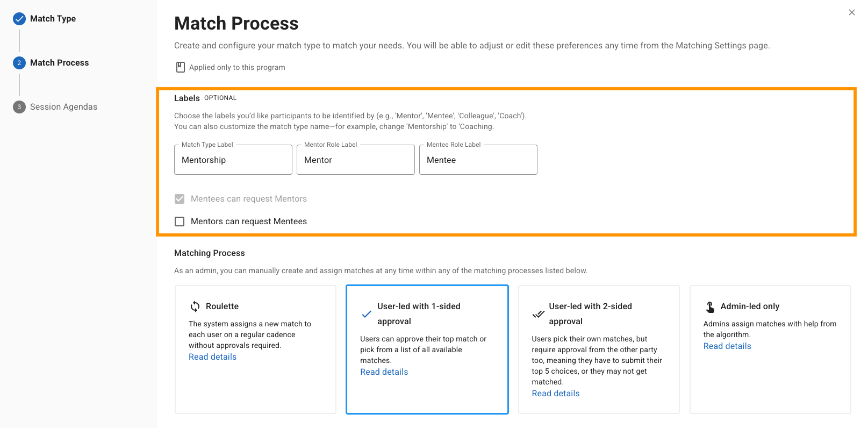Click into the Mentor Role Label field

[355, 160]
